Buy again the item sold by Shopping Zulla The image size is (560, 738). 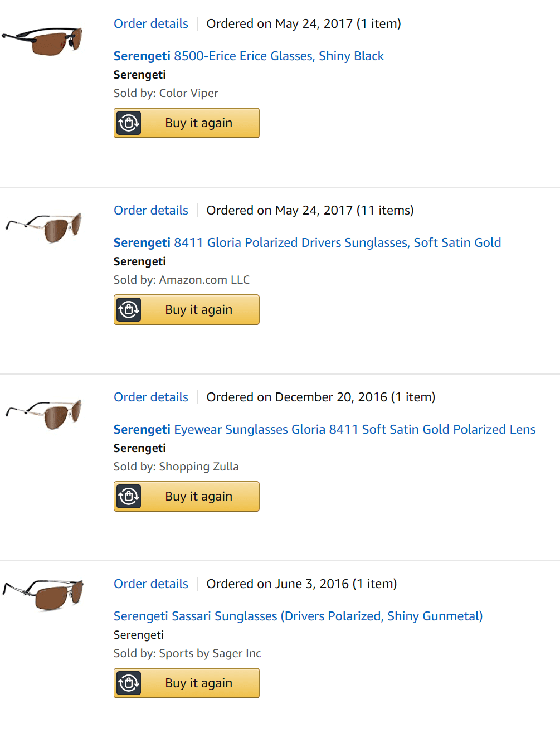point(199,497)
